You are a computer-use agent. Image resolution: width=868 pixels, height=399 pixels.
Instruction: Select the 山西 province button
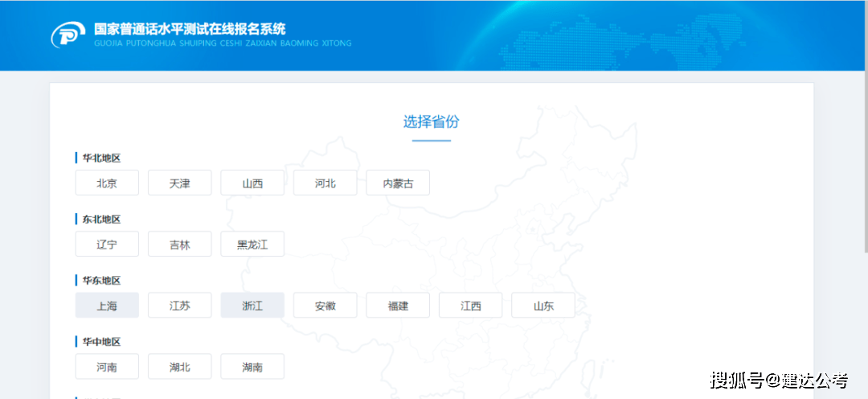tap(252, 183)
